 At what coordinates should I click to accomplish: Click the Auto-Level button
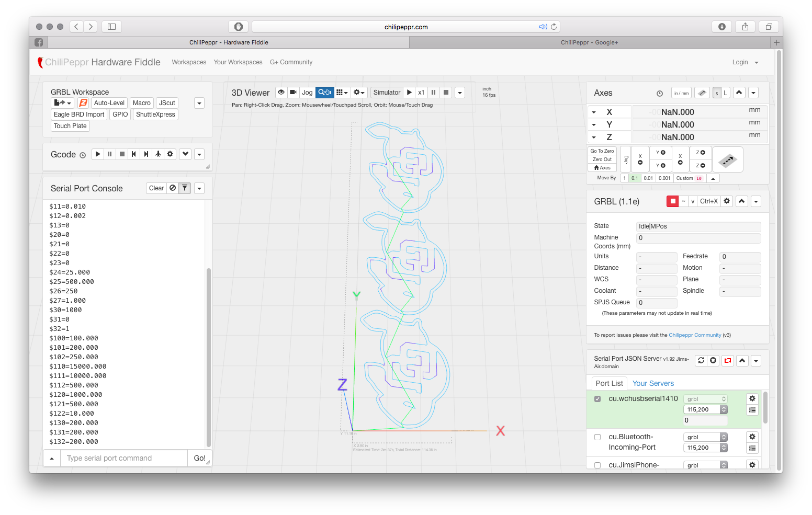pyautogui.click(x=109, y=103)
